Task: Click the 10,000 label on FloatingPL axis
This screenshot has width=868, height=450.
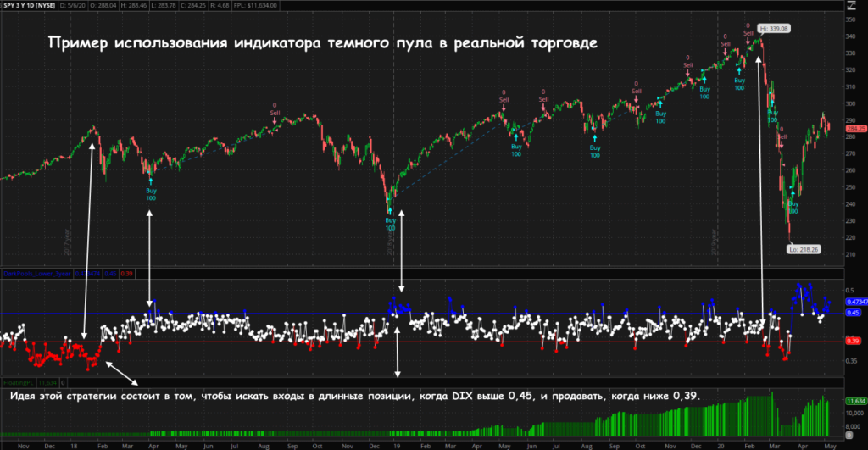Action: coord(854,413)
